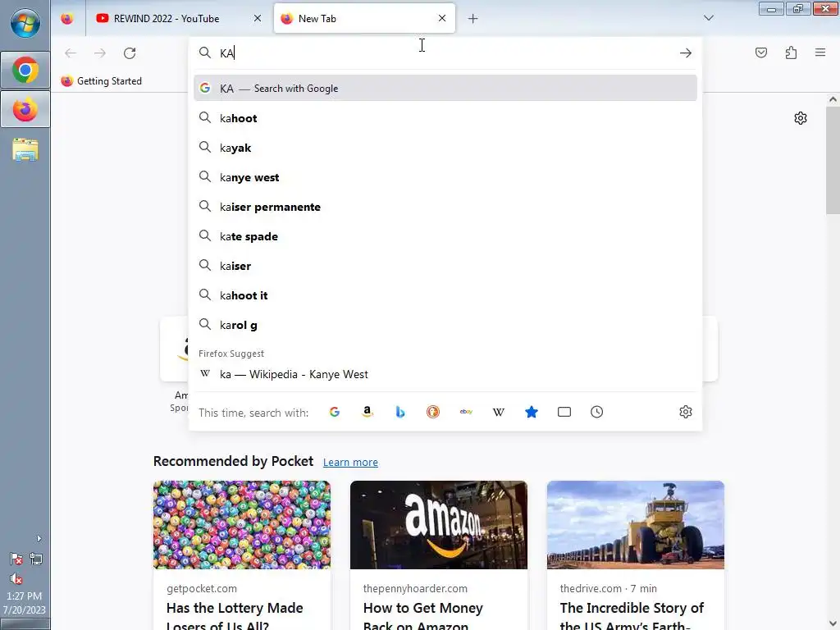Viewport: 840px width, 630px height.
Task: Click scrollbar down arrow
Action: coord(833,624)
